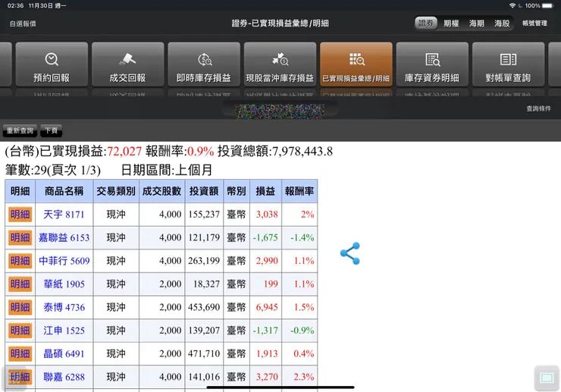Open stock link 天宇 8171
Screen dimensions: 561x392
click(64, 215)
